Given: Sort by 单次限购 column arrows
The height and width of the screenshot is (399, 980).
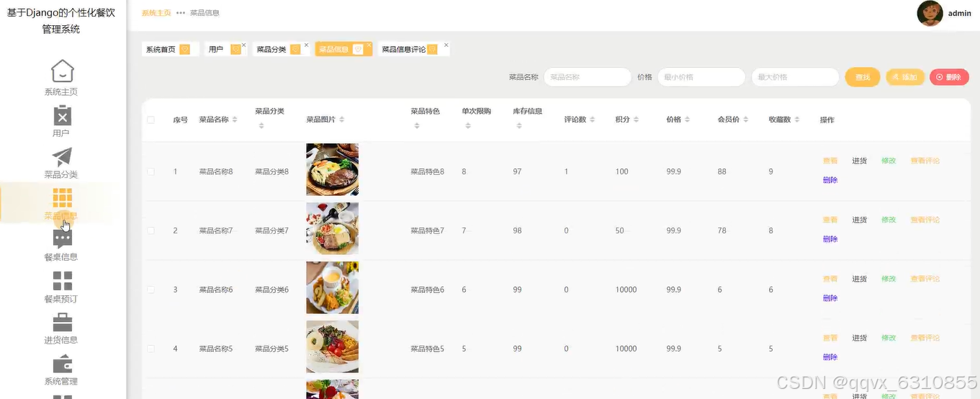Looking at the screenshot, I should [x=468, y=126].
